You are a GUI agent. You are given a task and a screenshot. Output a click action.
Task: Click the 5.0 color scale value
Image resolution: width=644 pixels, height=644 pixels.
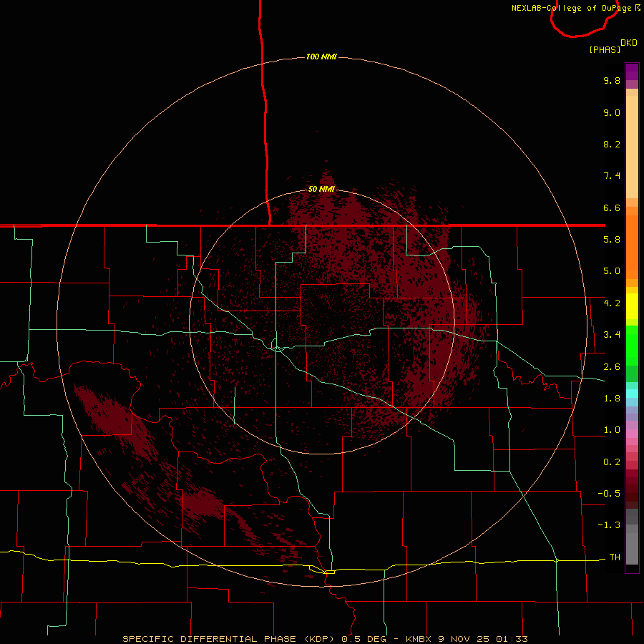(x=612, y=271)
